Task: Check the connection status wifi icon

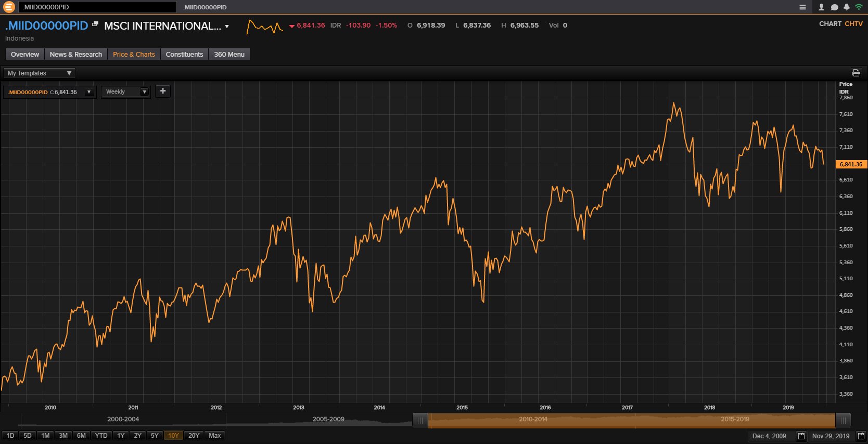Action: click(859, 7)
